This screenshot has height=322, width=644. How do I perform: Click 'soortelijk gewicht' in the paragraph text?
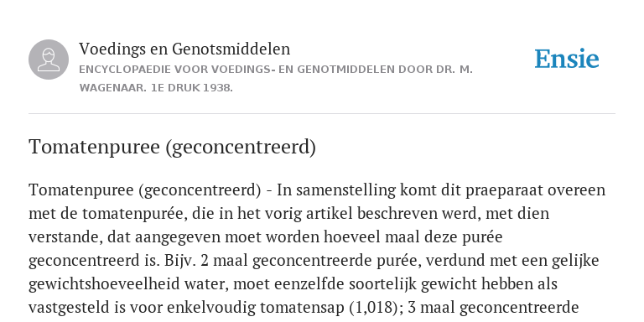(x=417, y=284)
